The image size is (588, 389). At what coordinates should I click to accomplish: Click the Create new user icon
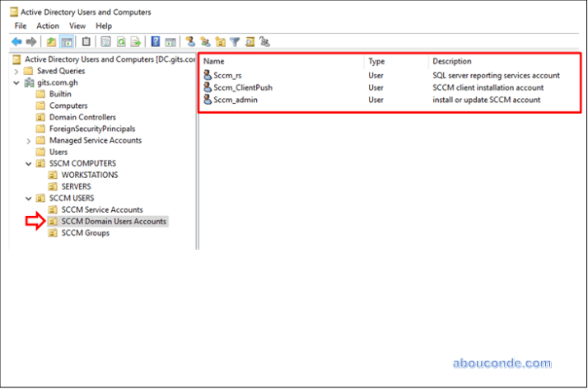point(190,41)
